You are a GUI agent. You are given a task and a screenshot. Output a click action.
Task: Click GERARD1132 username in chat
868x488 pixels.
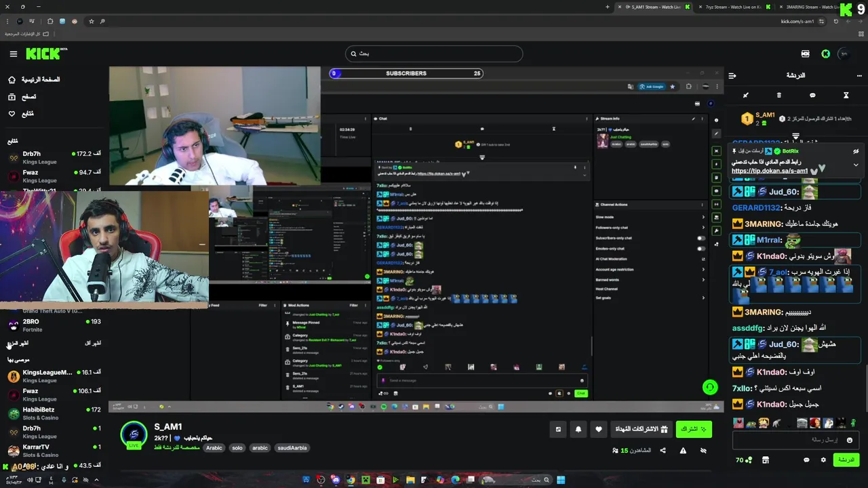pos(756,207)
